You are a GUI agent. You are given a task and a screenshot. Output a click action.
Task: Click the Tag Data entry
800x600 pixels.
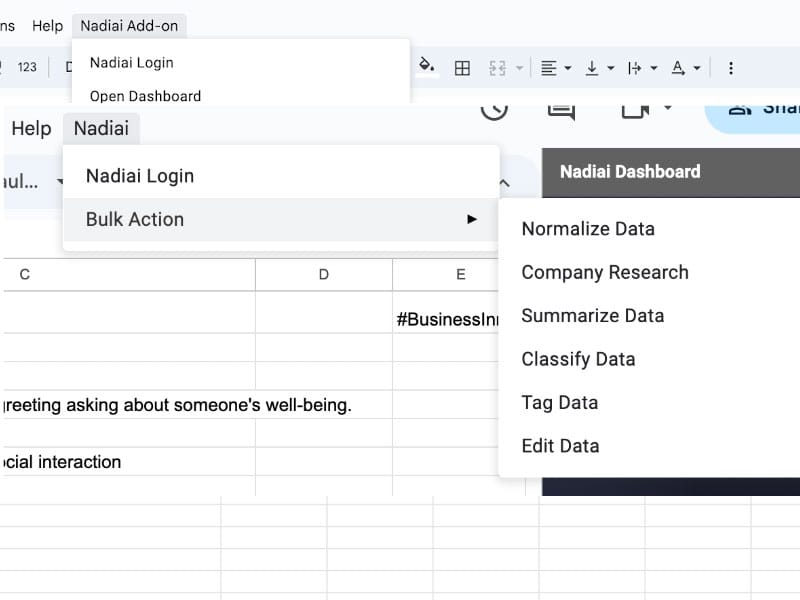(560, 403)
